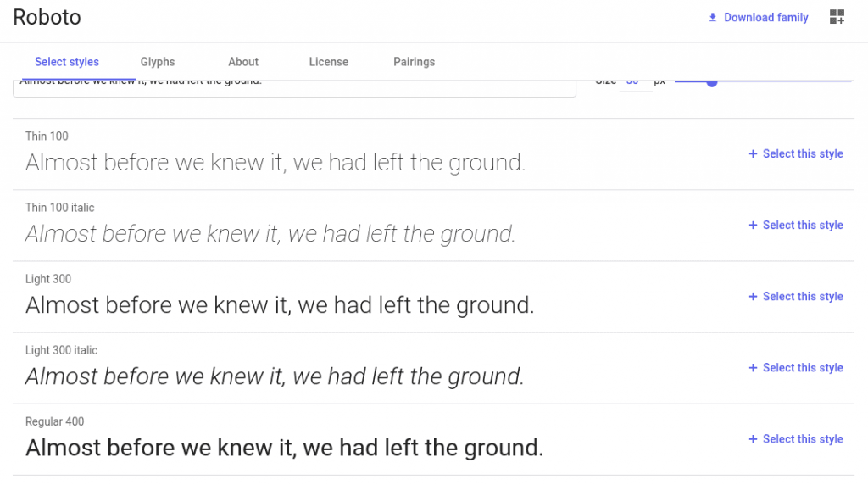868x485 pixels.
Task: Click the Light 300 sample sentence
Action: 280,305
